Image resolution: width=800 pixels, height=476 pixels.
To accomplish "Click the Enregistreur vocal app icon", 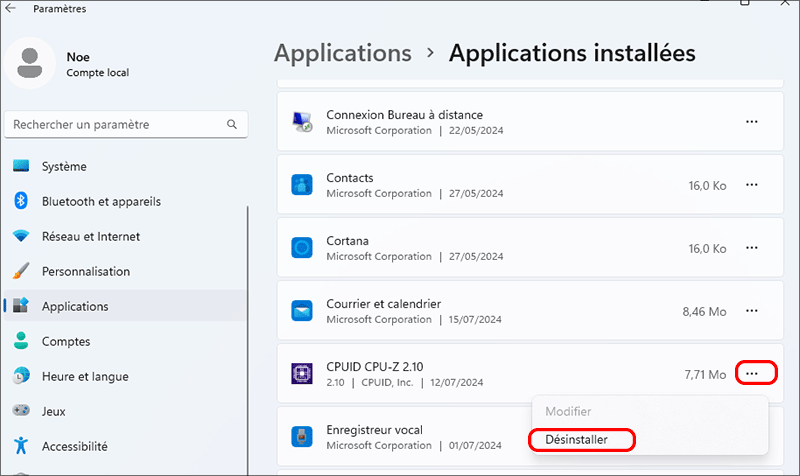I will [x=302, y=437].
